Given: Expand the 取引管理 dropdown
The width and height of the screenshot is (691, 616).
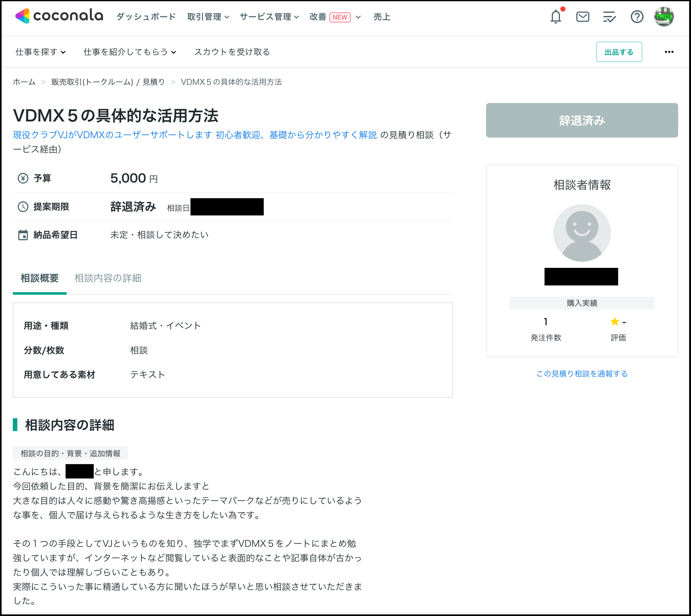Looking at the screenshot, I should [208, 17].
